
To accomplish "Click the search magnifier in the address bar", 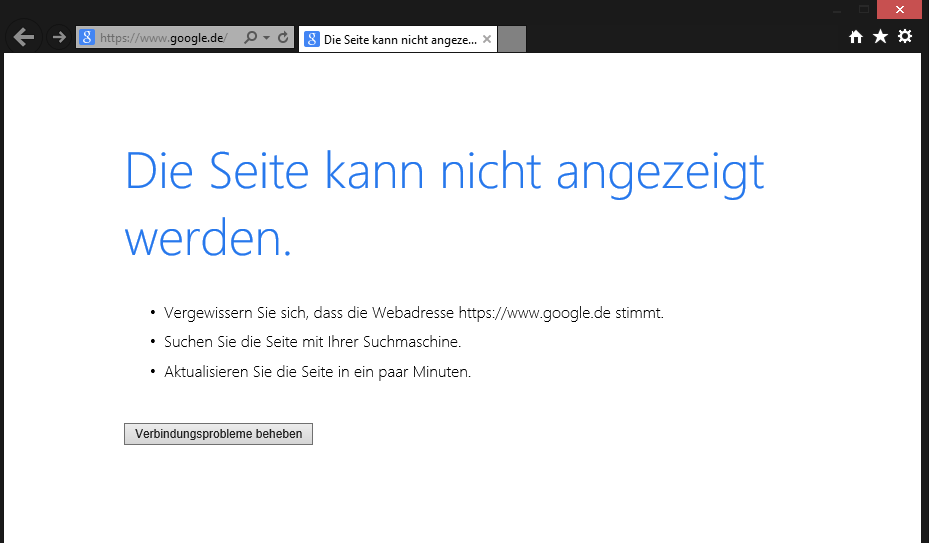I will click(x=251, y=37).
